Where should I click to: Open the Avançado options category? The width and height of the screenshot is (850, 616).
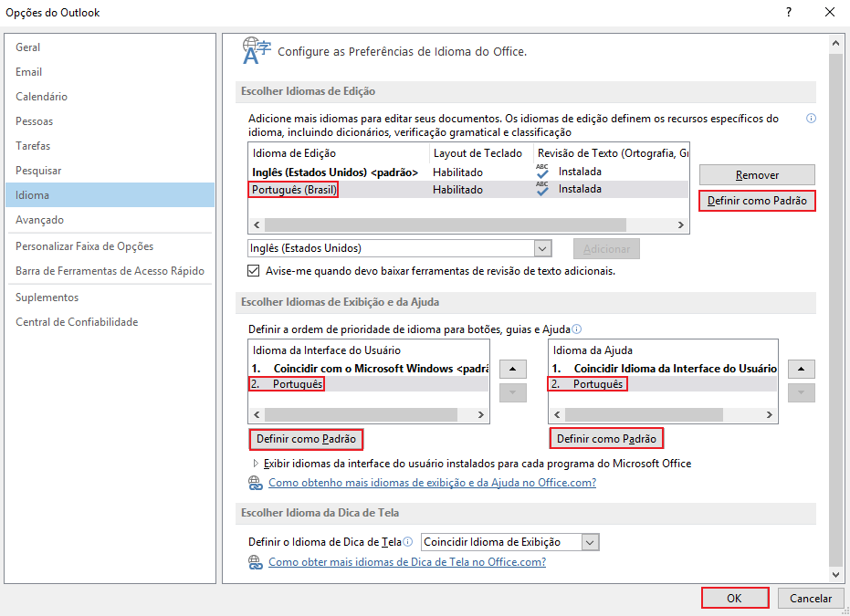click(x=110, y=219)
